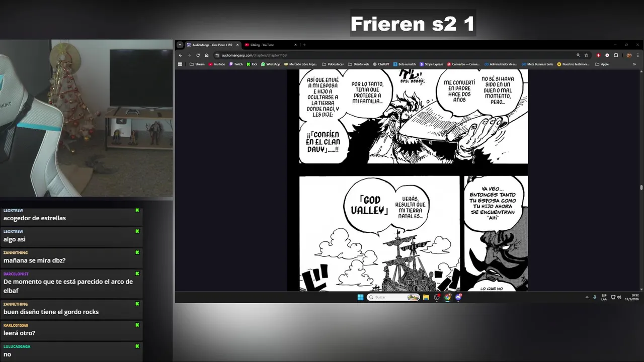644x362 pixels.
Task: Click the page vertical scrollbar thumb
Action: pyautogui.click(x=641, y=188)
